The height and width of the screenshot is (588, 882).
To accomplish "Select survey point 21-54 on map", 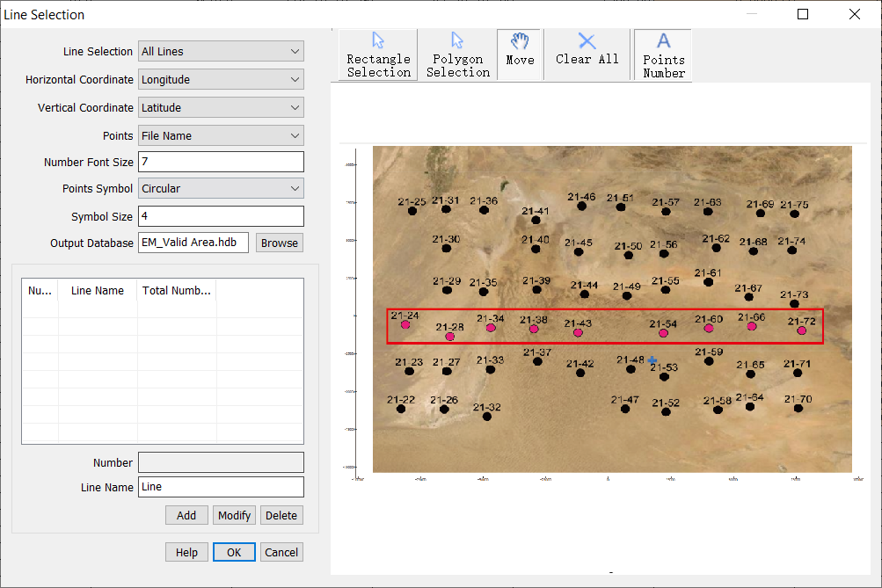I will [x=664, y=333].
